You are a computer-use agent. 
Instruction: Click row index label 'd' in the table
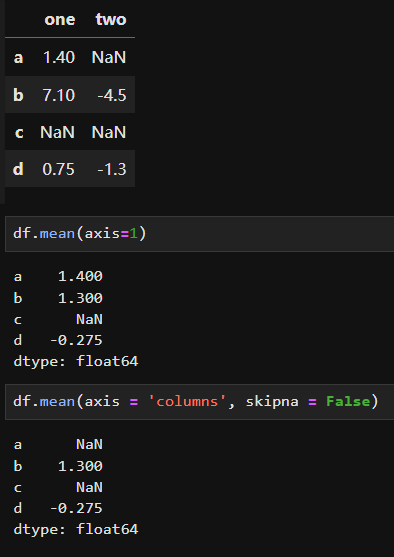point(18,169)
